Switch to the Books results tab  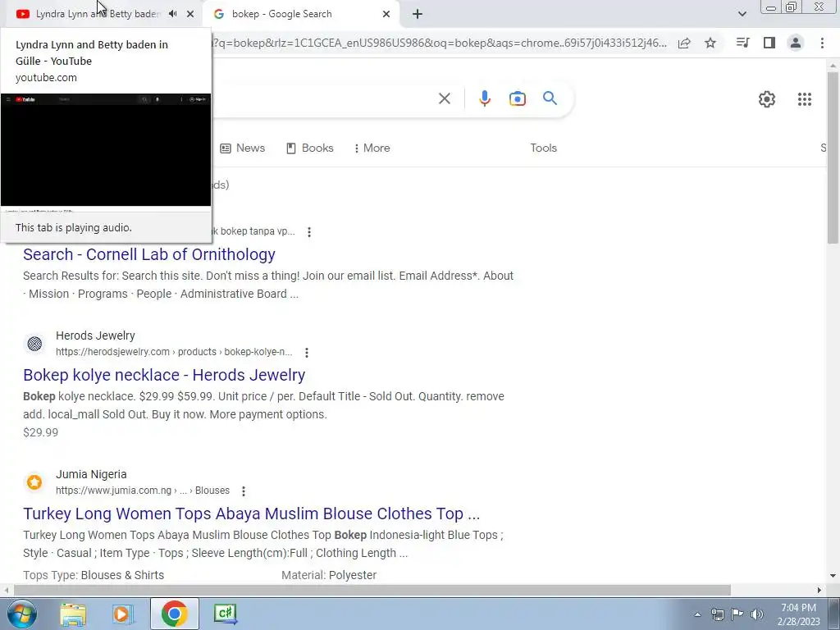tap(310, 148)
